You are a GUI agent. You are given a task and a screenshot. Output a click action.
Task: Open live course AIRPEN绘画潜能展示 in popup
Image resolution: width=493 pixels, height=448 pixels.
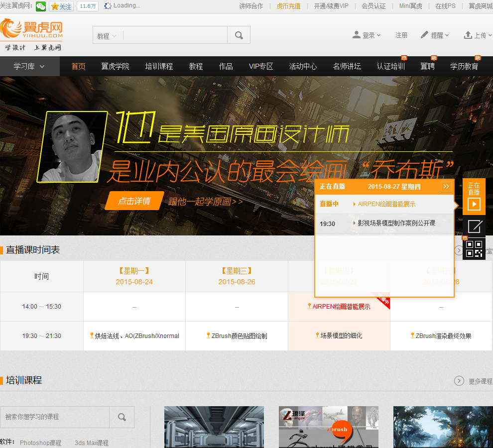386,204
